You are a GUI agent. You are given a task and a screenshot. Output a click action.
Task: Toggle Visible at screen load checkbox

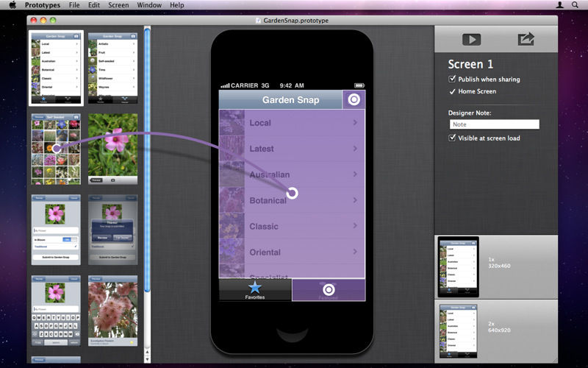pos(452,138)
